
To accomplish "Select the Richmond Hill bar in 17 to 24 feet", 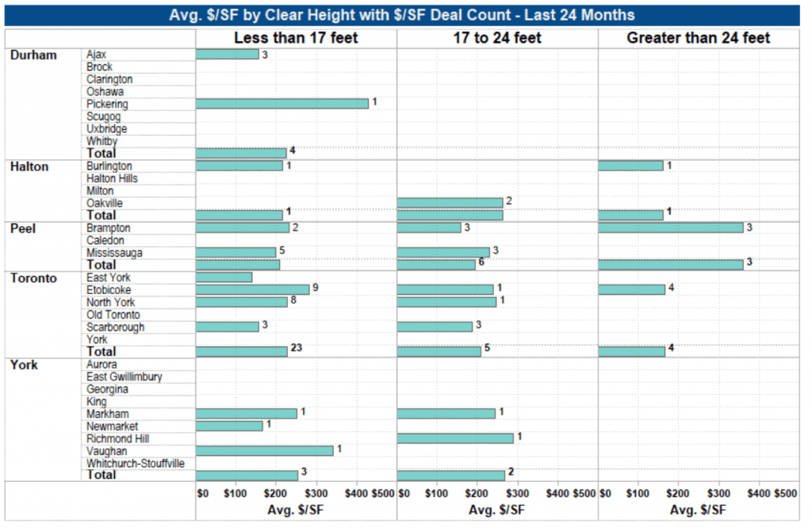I will [455, 438].
